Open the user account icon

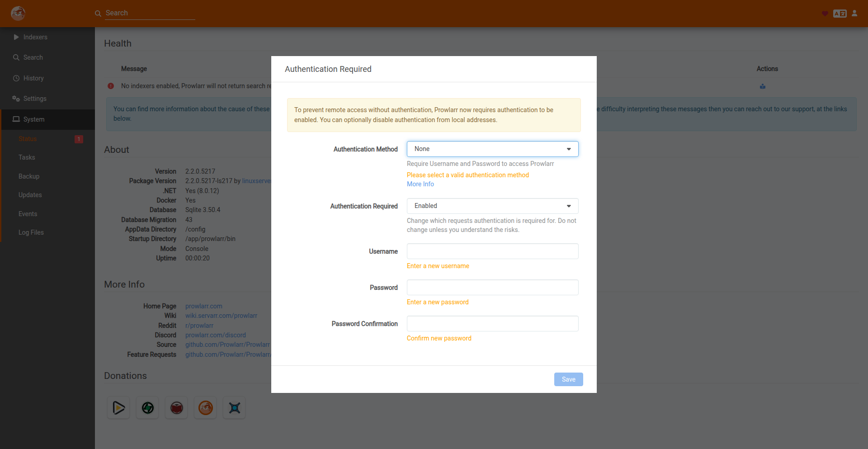(x=854, y=14)
